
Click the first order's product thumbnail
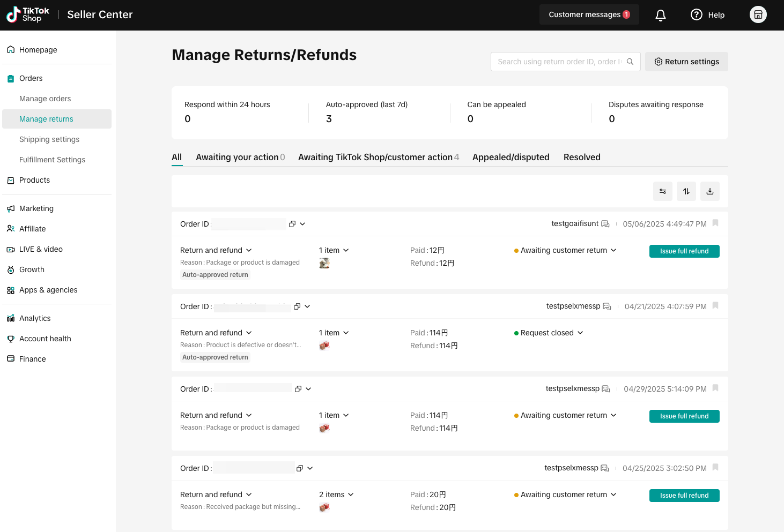[x=324, y=263]
